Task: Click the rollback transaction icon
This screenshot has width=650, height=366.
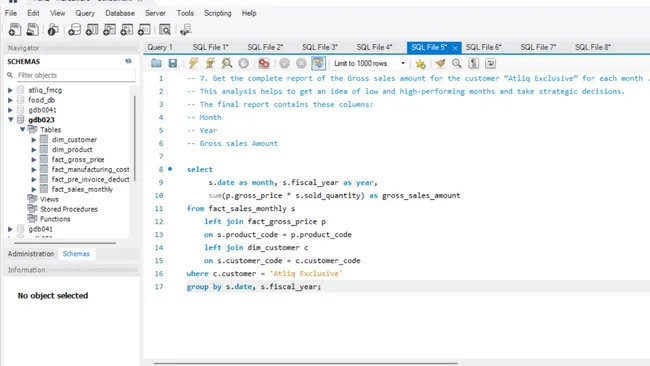Action: pos(301,63)
